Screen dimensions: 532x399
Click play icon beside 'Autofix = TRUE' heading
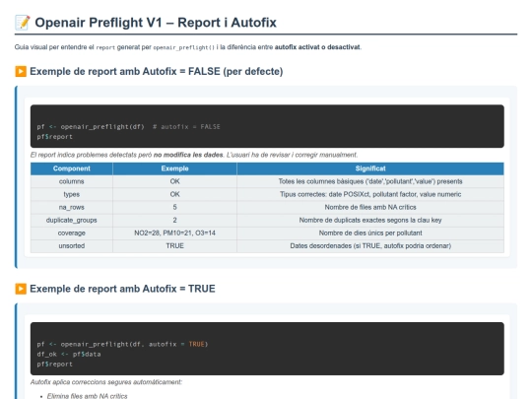tap(21, 289)
